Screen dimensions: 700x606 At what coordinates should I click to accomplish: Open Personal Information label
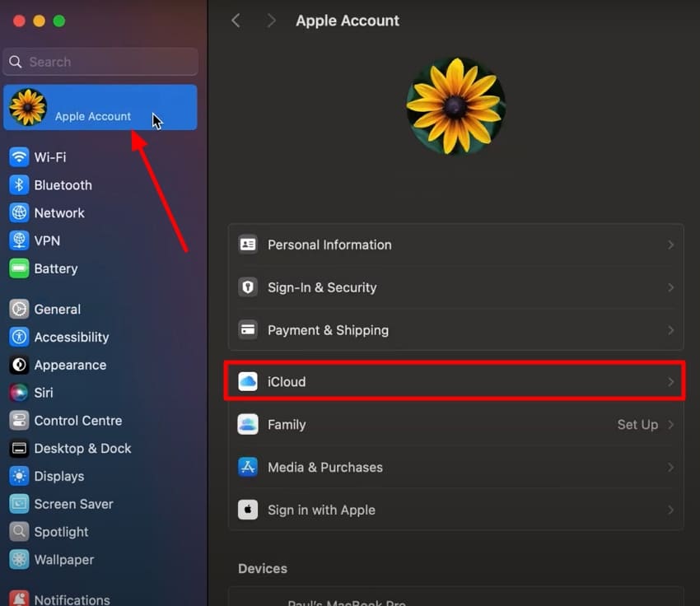[x=329, y=245]
